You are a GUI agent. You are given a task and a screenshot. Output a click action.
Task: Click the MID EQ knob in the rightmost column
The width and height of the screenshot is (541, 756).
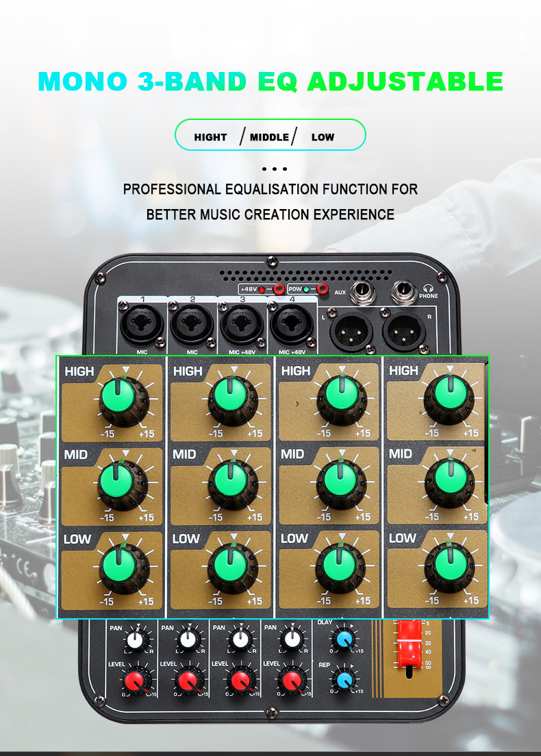point(449,484)
